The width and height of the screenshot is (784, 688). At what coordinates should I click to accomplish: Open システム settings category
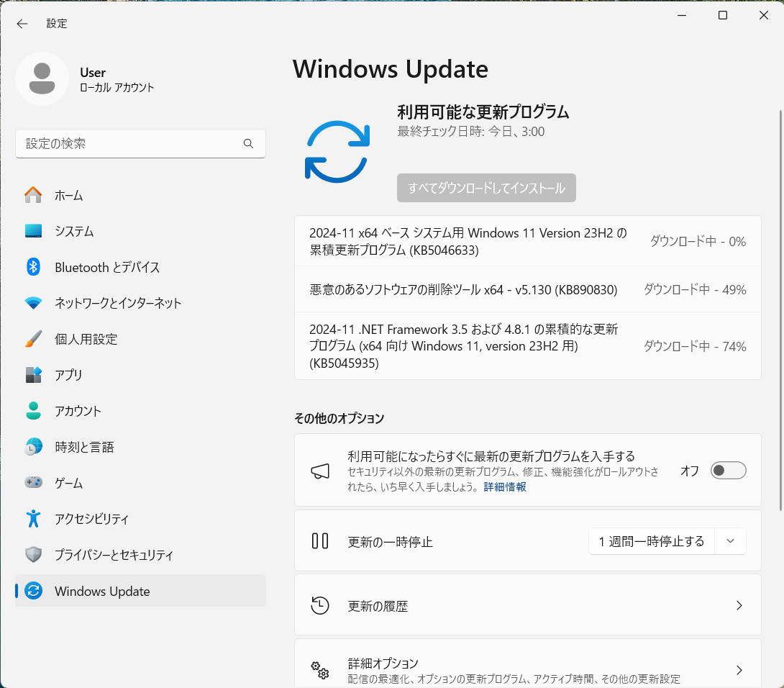pos(140,231)
